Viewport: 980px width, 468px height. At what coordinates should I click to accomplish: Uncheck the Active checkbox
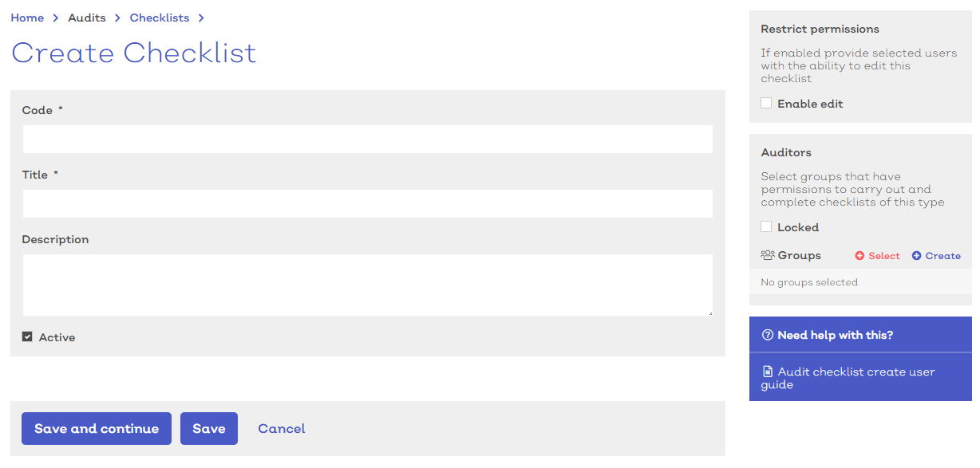[27, 337]
